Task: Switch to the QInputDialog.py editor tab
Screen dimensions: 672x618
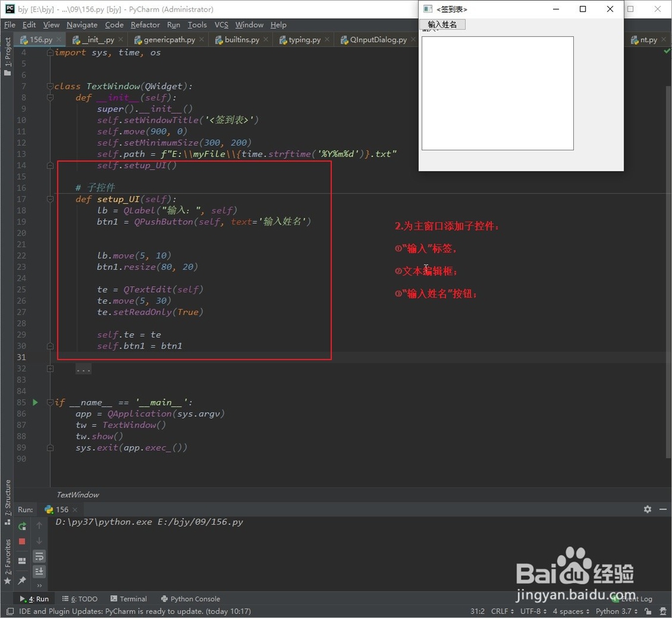Action: click(x=375, y=40)
